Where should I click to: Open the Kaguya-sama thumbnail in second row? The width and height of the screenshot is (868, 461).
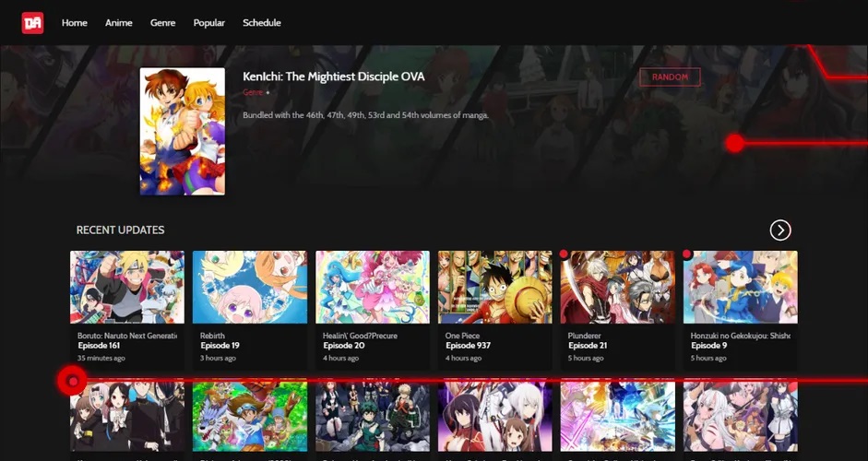point(127,415)
